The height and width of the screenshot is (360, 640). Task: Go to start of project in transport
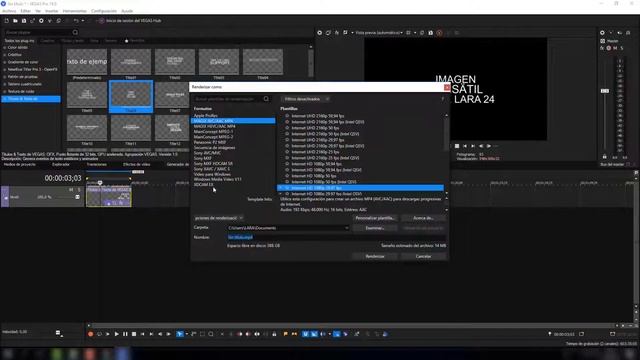pyautogui.click(x=142, y=334)
